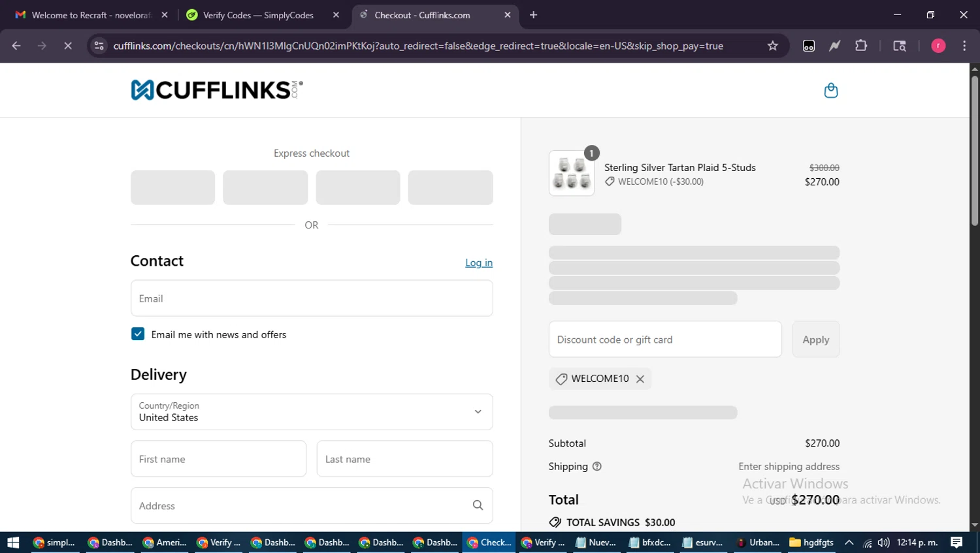Open the Windows Start menu
The width and height of the screenshot is (980, 553).
(13, 543)
